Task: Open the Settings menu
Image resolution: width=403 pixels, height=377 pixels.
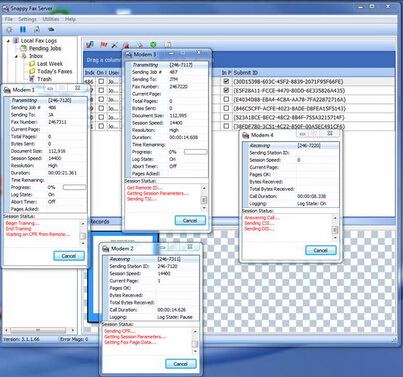Action: coord(27,19)
